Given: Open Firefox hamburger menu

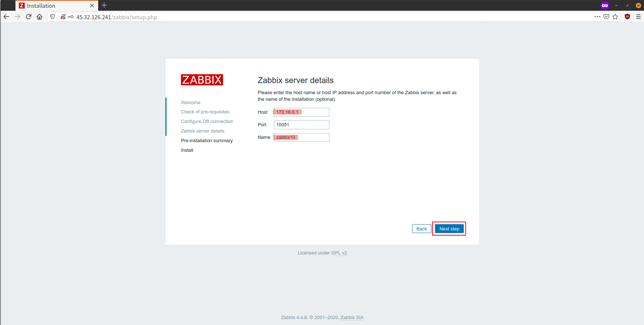Looking at the screenshot, I should [638, 17].
